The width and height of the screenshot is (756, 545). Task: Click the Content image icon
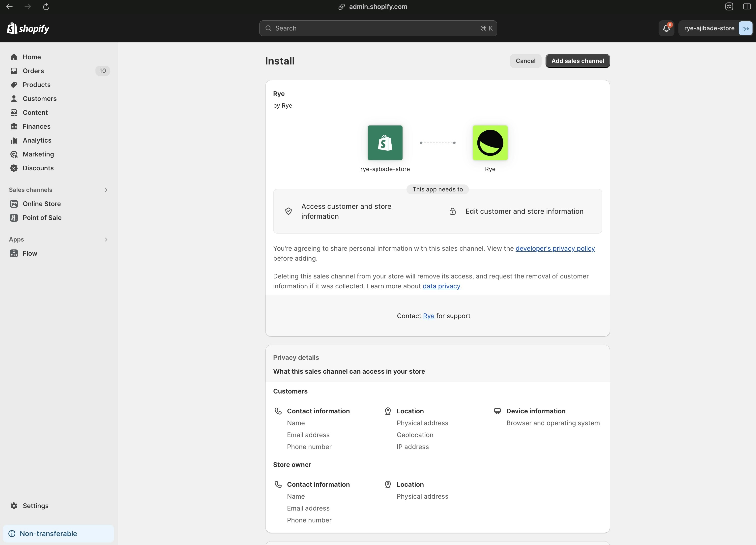tap(14, 112)
